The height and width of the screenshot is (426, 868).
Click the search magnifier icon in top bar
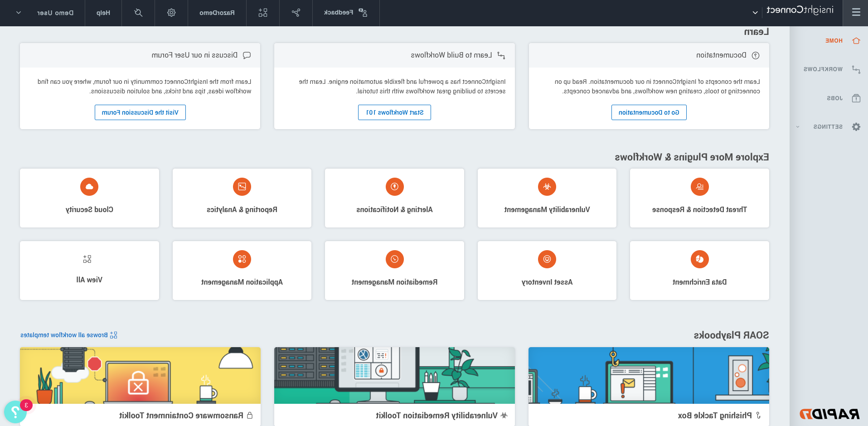coord(138,13)
